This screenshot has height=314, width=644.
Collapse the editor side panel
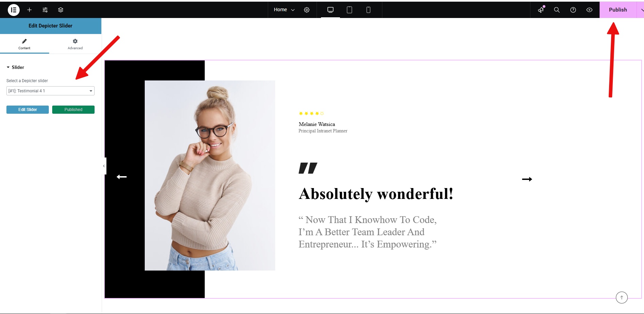click(104, 166)
